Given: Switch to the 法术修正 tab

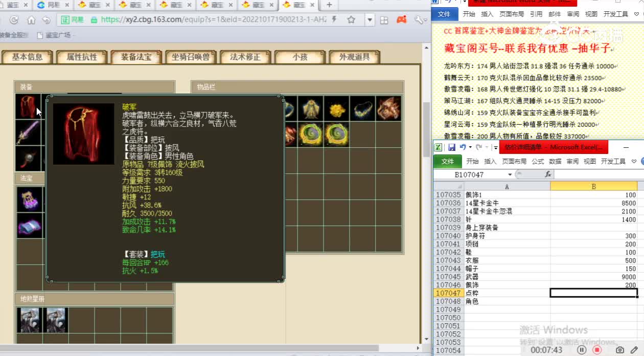Looking at the screenshot, I should point(245,57).
